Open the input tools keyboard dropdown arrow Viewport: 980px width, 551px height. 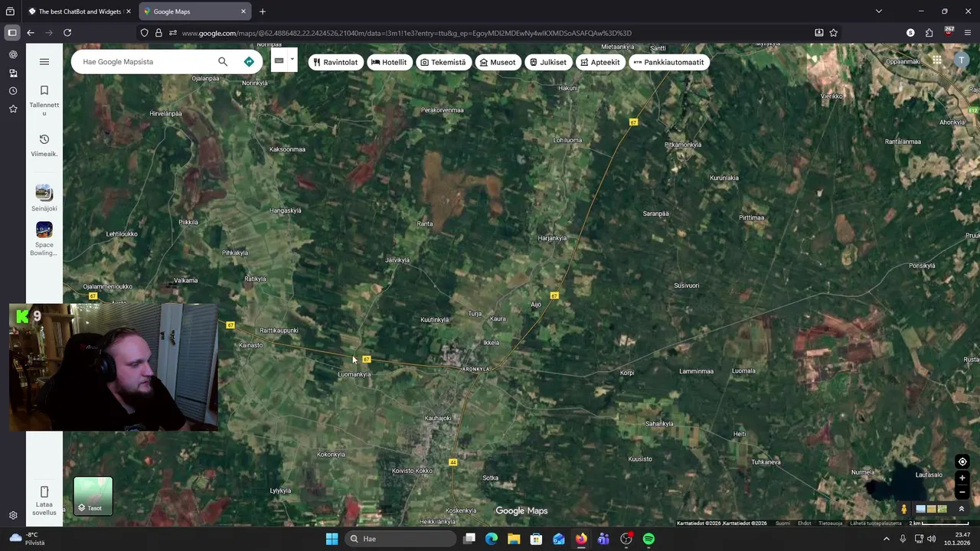tap(292, 59)
